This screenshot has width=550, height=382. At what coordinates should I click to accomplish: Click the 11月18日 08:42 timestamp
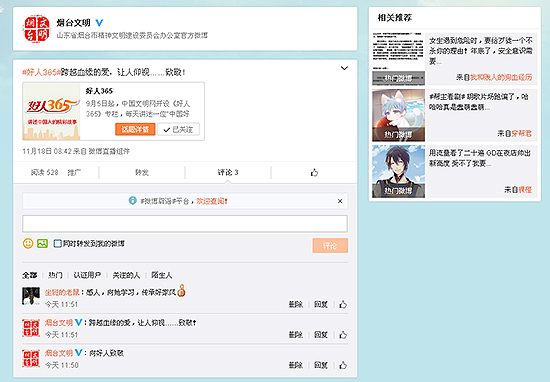coord(47,151)
